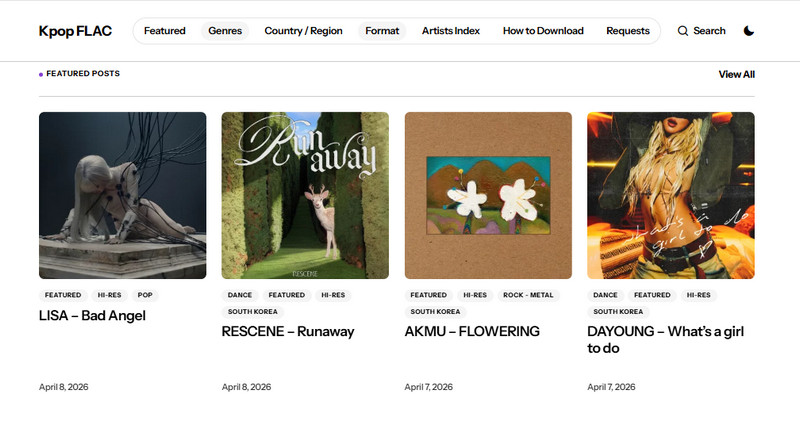Image resolution: width=800 pixels, height=425 pixels.
Task: Select the ROCK - METAL tag
Action: (528, 296)
